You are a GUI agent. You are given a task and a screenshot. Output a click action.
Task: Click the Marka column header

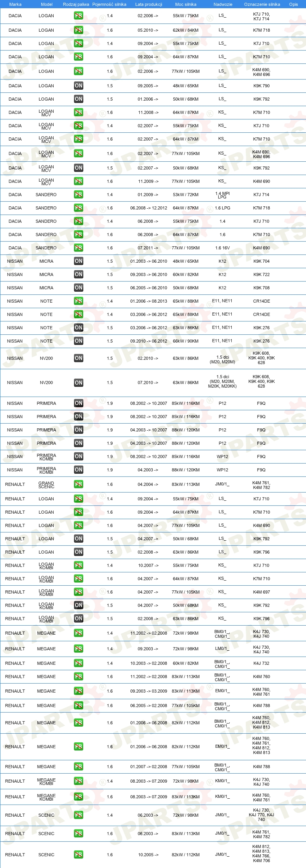(15, 4)
